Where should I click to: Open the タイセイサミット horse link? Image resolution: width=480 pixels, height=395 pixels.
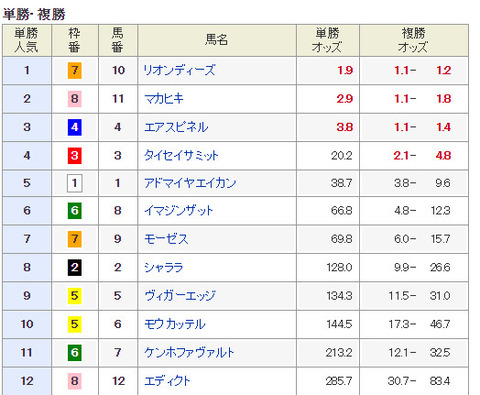[181, 155]
